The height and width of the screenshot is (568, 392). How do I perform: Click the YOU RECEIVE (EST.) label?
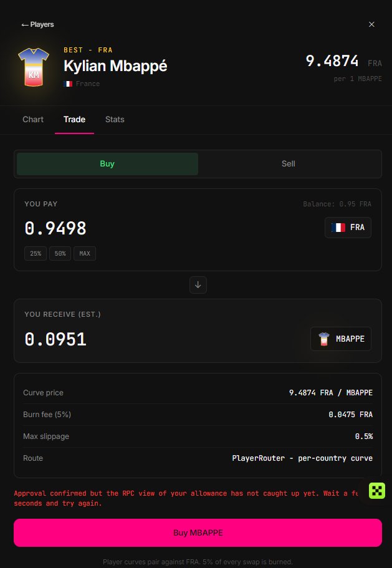[x=62, y=314]
